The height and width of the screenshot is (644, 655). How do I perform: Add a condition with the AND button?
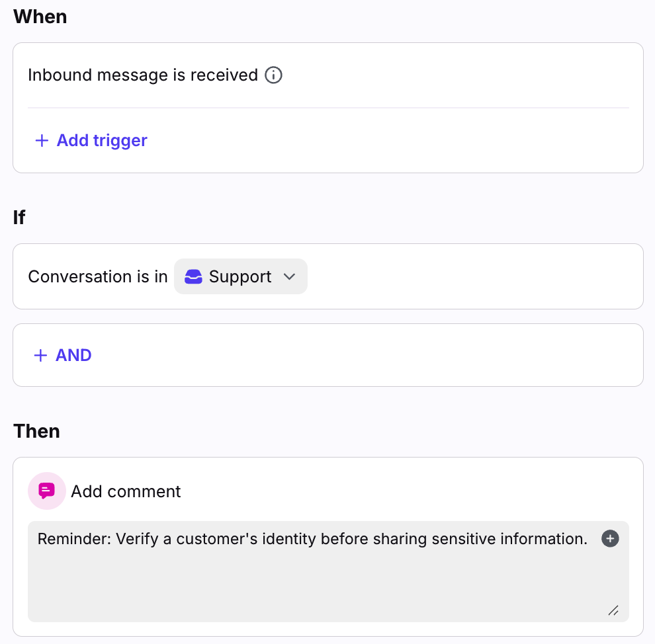pos(73,355)
